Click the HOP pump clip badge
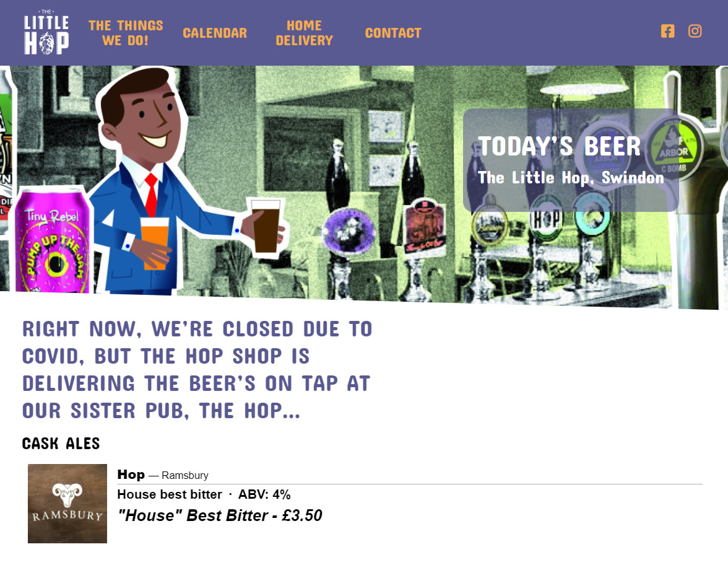728x565 pixels. (546, 218)
